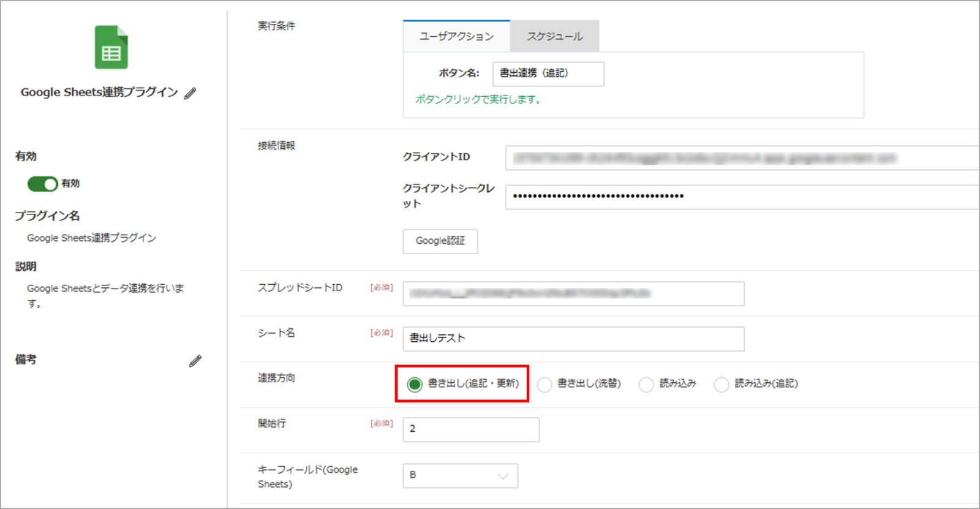The height and width of the screenshot is (509, 980).
Task: Focus the クライアントID input field
Action: [x=741, y=158]
